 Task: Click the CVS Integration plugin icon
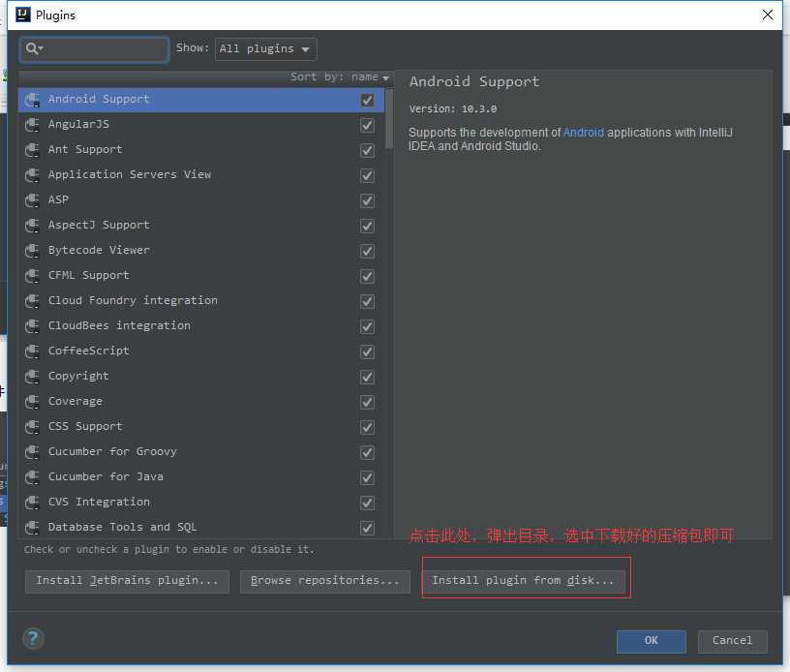click(x=32, y=503)
